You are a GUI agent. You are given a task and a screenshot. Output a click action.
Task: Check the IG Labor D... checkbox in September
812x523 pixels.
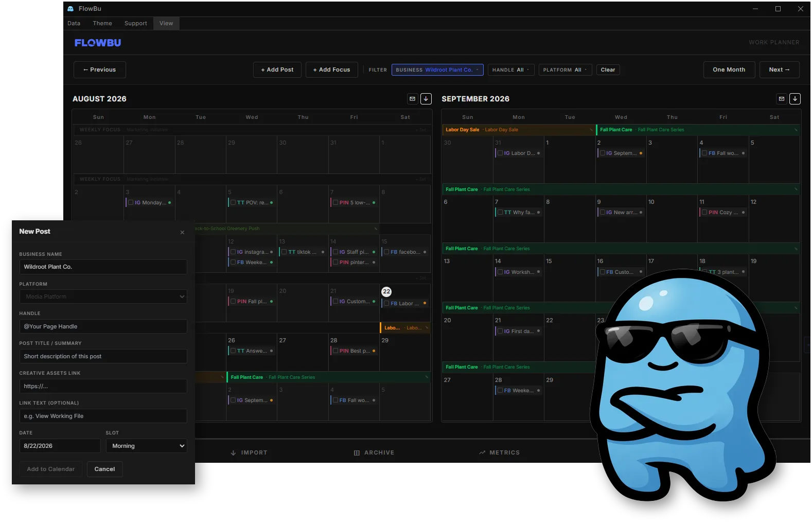pos(500,153)
